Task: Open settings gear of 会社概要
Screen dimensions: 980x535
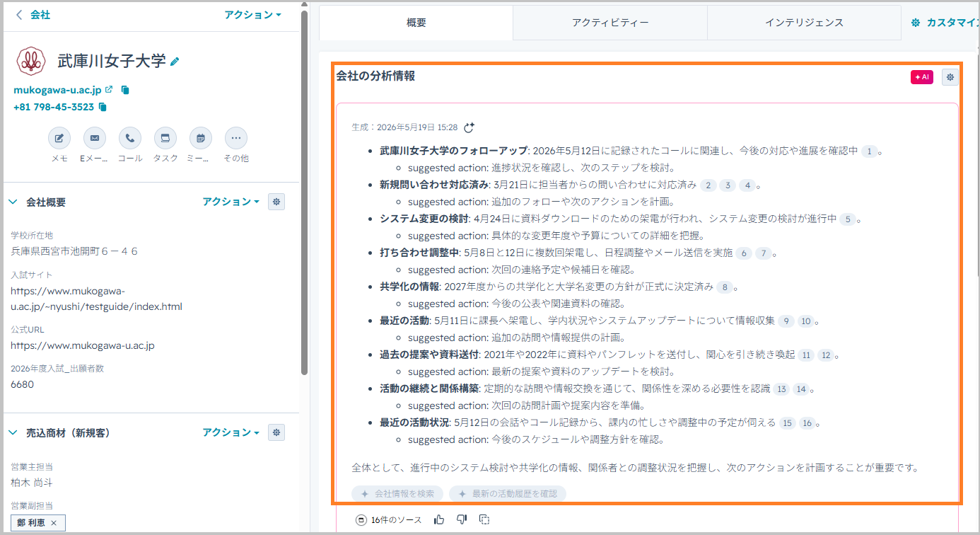Action: tap(276, 202)
